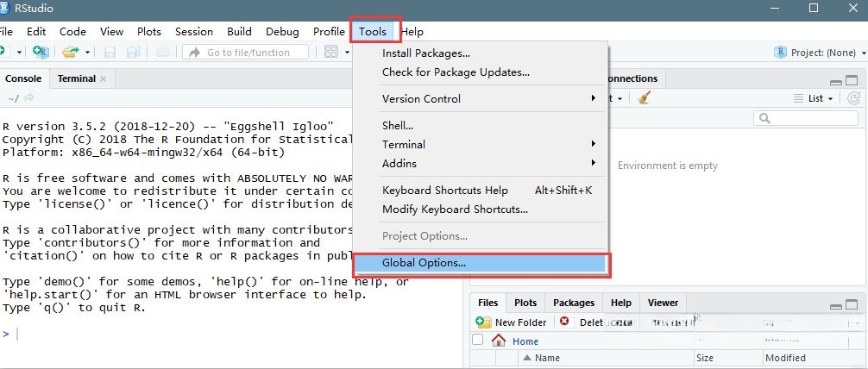Click the open file folder icon
The height and width of the screenshot is (369, 868).
tap(72, 53)
